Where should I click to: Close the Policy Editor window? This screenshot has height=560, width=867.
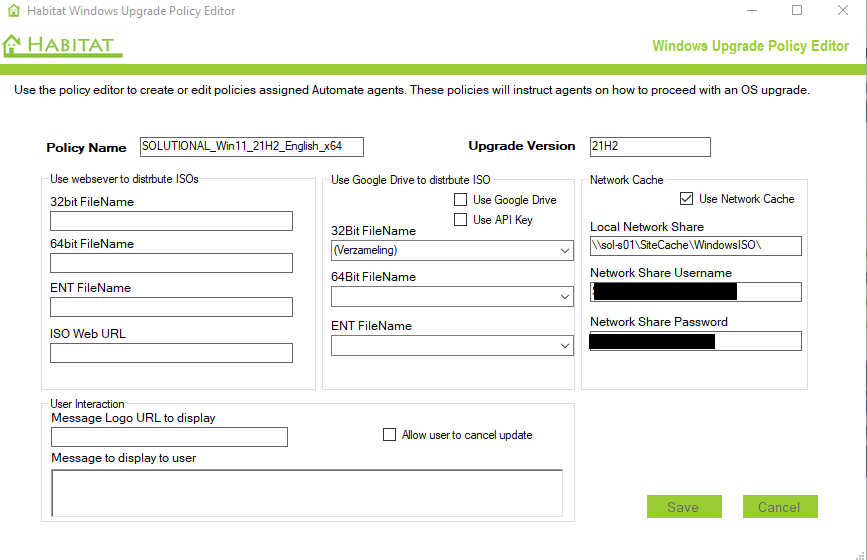click(x=843, y=11)
